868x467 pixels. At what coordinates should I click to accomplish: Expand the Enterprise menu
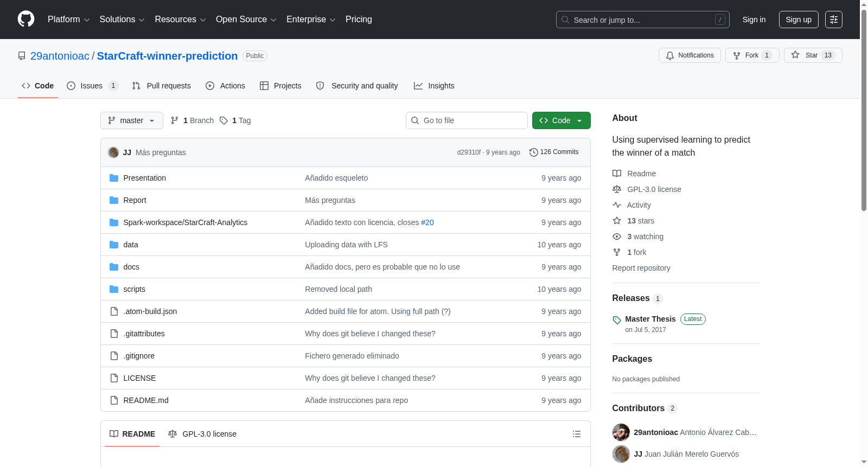pos(311,20)
